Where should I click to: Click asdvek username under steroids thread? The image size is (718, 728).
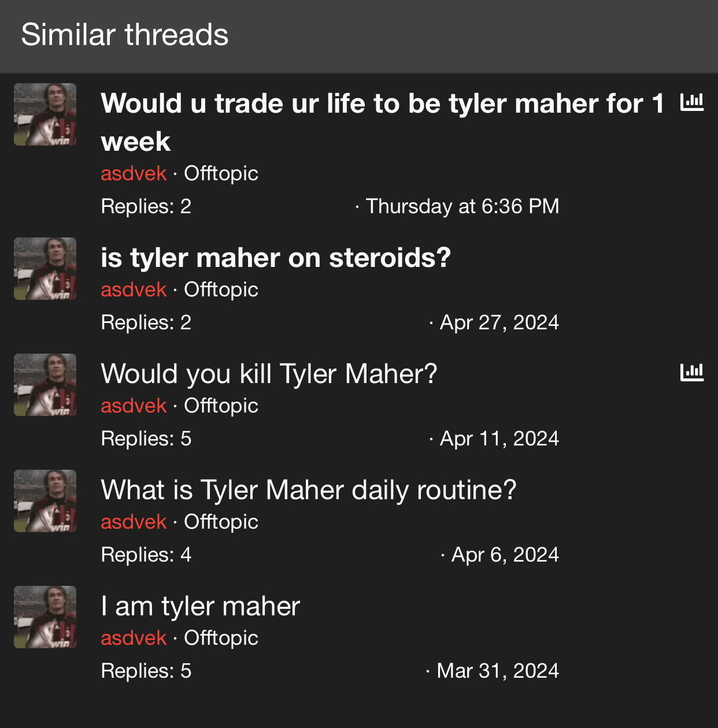pyautogui.click(x=134, y=289)
